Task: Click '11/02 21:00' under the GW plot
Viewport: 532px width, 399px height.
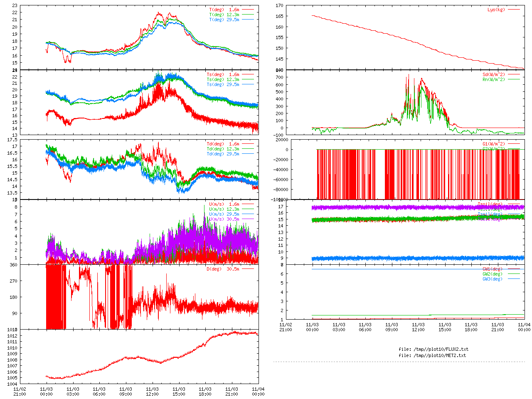Action: (286, 327)
